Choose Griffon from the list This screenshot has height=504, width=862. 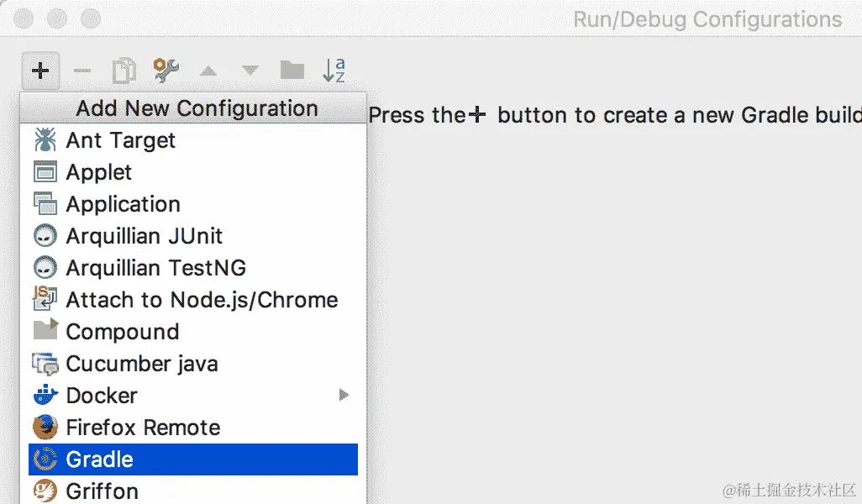(193, 491)
